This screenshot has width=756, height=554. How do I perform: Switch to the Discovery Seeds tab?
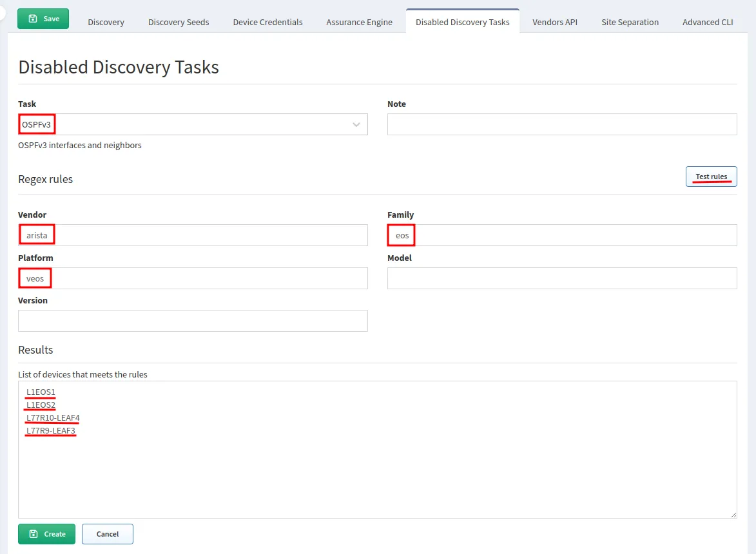(x=179, y=22)
